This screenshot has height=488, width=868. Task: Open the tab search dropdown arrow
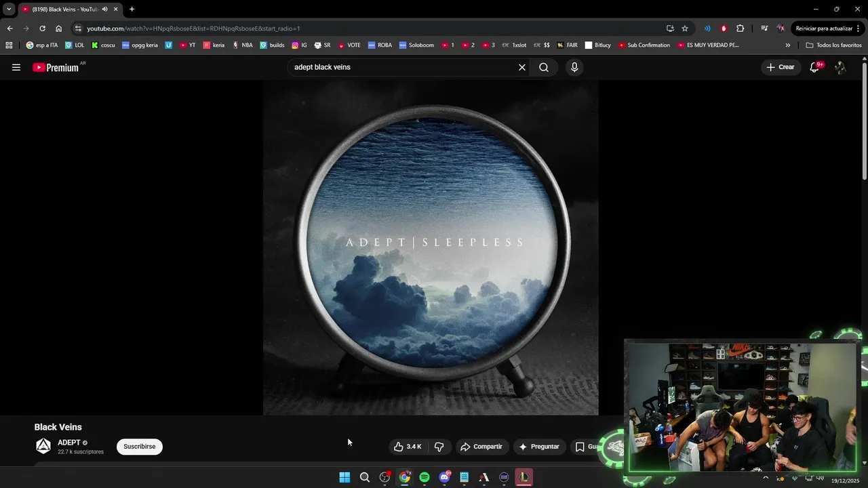click(9, 9)
